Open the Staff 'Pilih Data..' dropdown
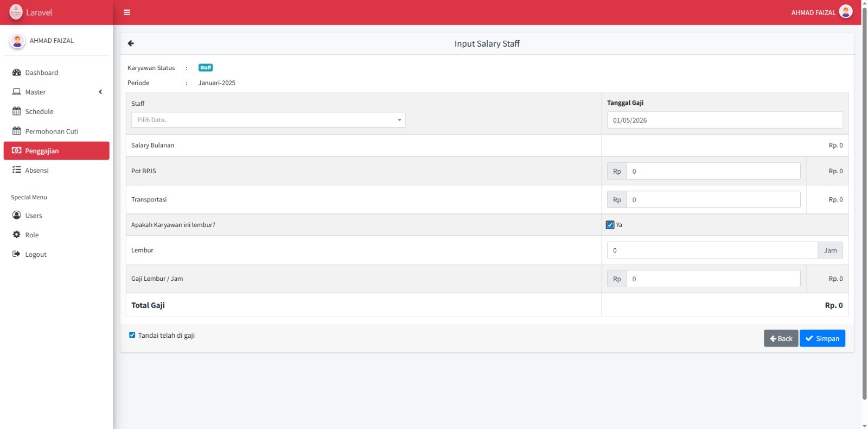The width and height of the screenshot is (868, 429). coord(268,120)
